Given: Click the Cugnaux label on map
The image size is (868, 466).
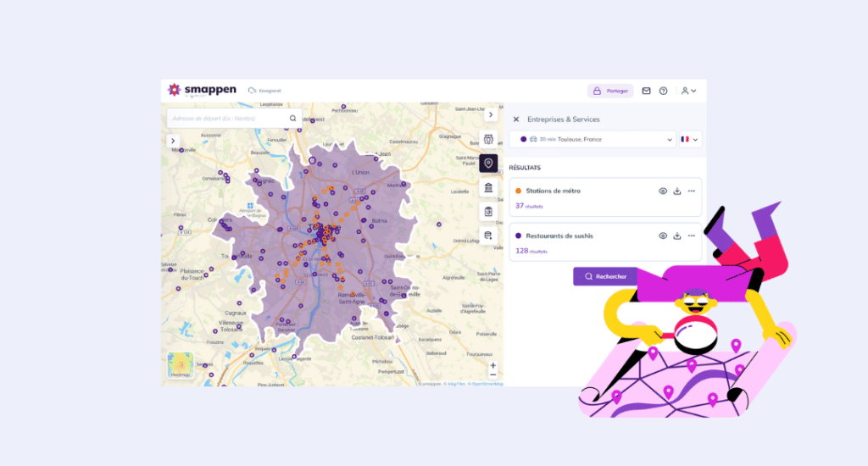Looking at the screenshot, I should (236, 313).
